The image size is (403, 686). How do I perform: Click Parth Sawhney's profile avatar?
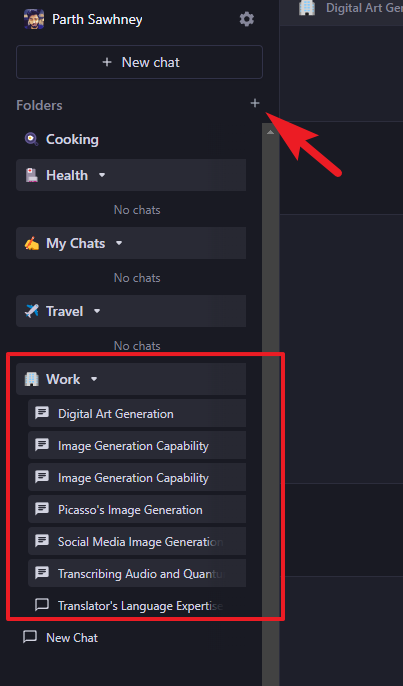pyautogui.click(x=34, y=19)
